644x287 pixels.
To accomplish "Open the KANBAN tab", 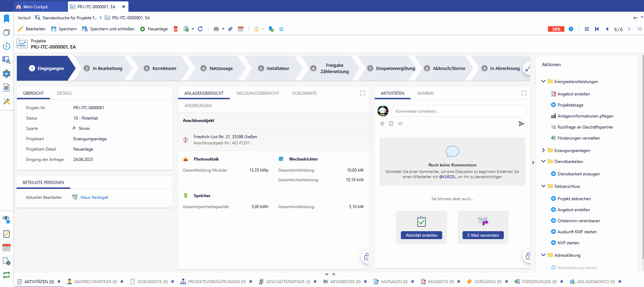I will click(x=425, y=93).
